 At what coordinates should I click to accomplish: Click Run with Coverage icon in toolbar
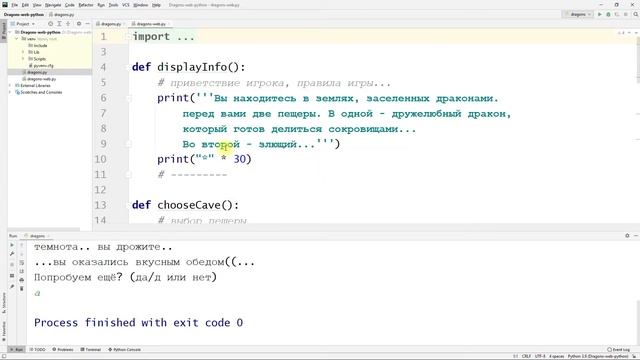click(x=617, y=14)
